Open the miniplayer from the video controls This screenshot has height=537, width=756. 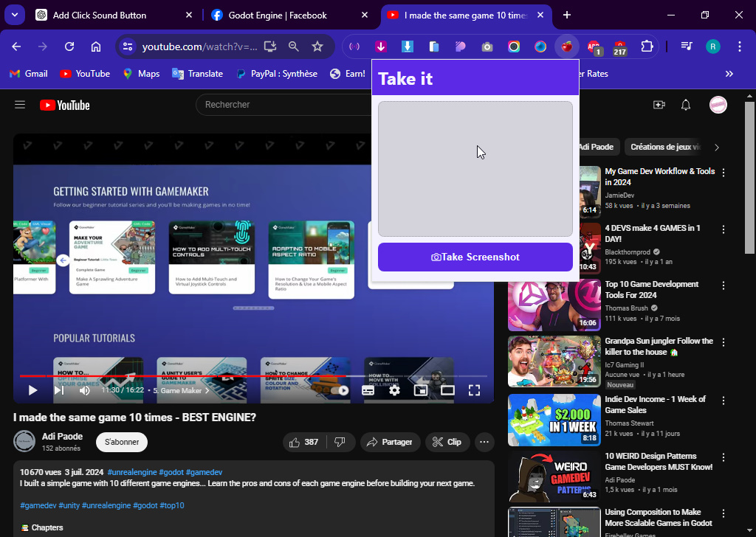421,390
